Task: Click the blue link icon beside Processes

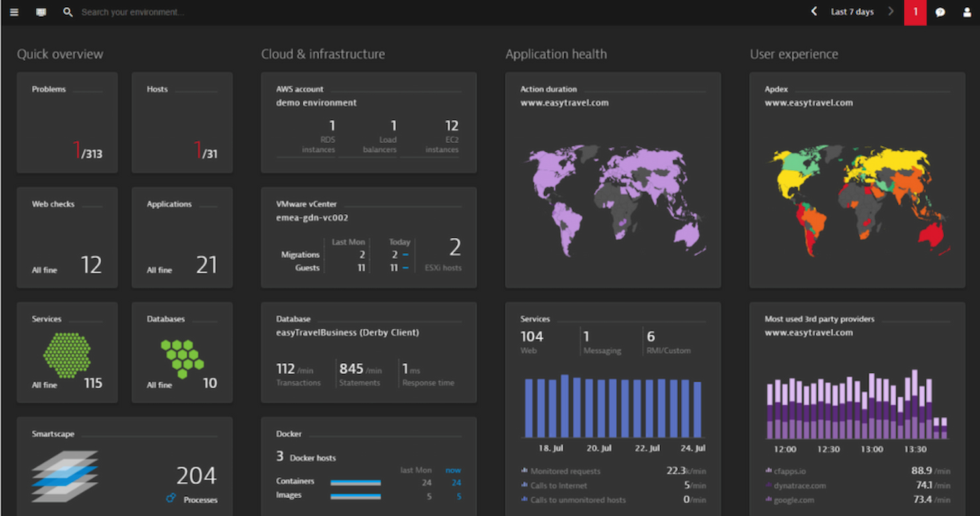Action: (x=171, y=497)
